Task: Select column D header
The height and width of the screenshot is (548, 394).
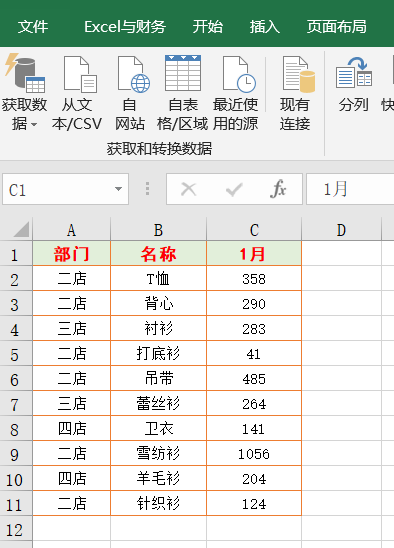Action: (341, 230)
